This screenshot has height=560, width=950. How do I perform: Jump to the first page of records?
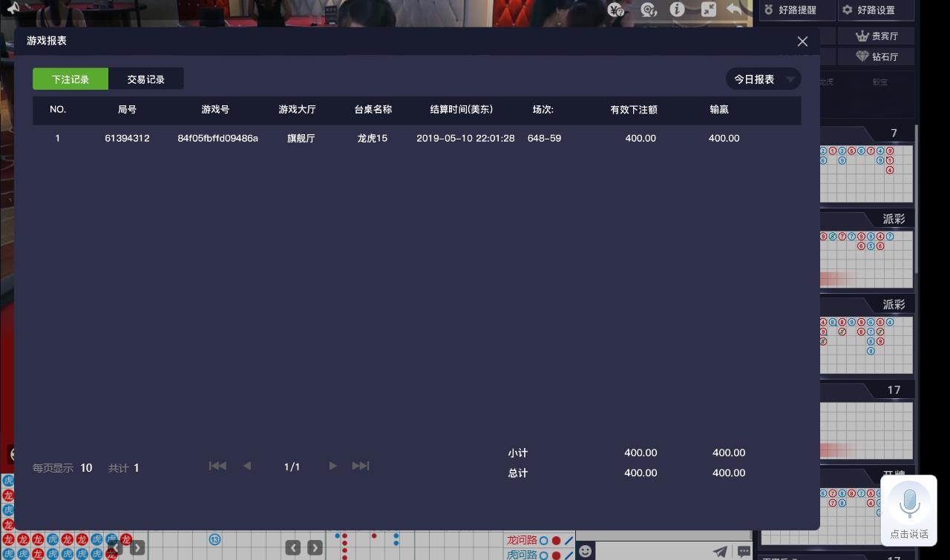217,466
